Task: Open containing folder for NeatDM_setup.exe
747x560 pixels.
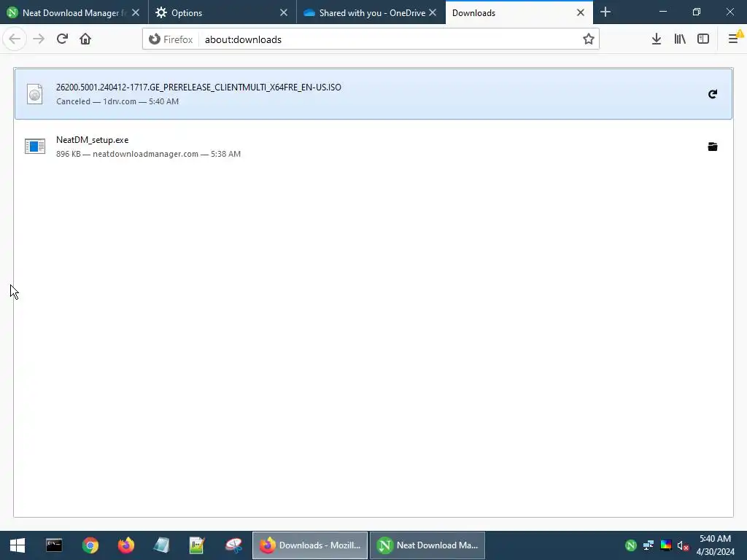Action: point(712,147)
